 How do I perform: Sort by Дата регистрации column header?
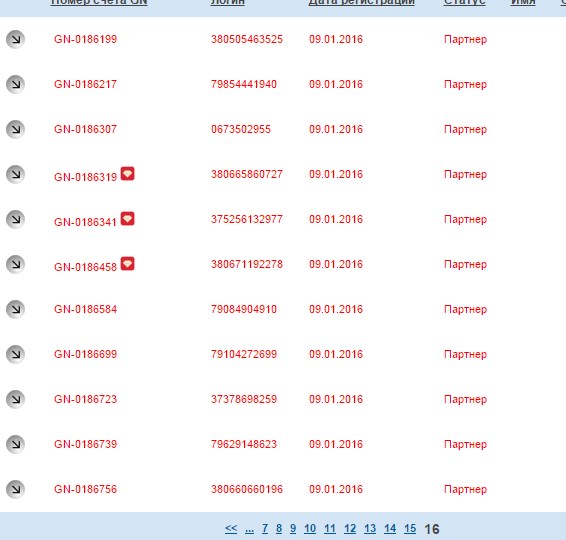[x=361, y=3]
